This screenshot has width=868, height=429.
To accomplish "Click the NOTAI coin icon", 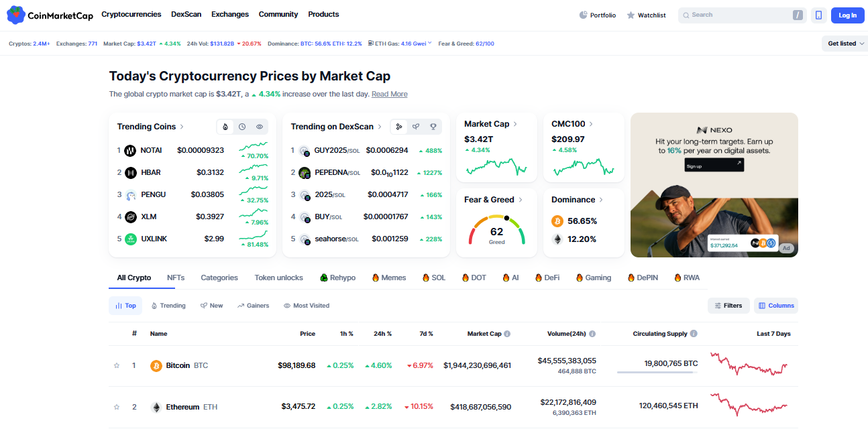I will click(130, 151).
